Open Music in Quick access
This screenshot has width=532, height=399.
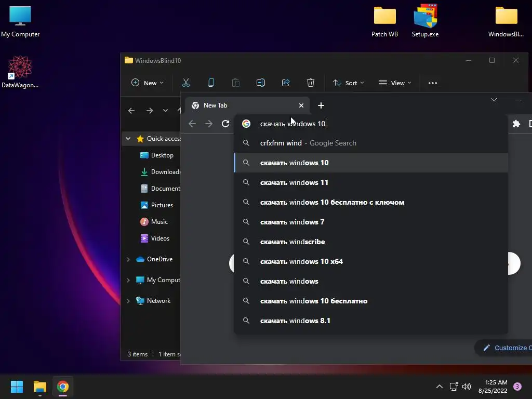point(154,222)
